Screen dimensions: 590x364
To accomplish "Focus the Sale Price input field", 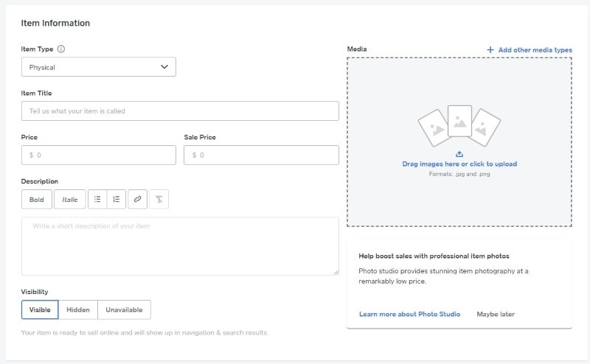I will [x=261, y=155].
